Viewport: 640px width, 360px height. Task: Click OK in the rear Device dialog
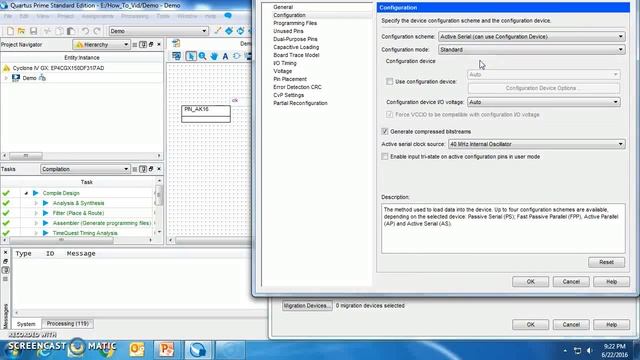point(530,324)
